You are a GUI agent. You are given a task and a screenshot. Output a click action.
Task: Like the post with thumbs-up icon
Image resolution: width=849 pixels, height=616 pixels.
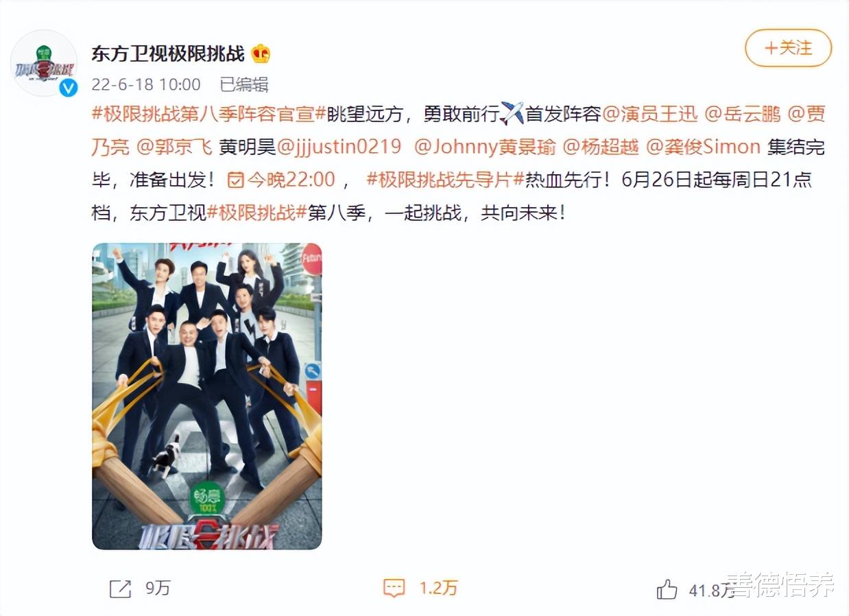pyautogui.click(x=667, y=589)
